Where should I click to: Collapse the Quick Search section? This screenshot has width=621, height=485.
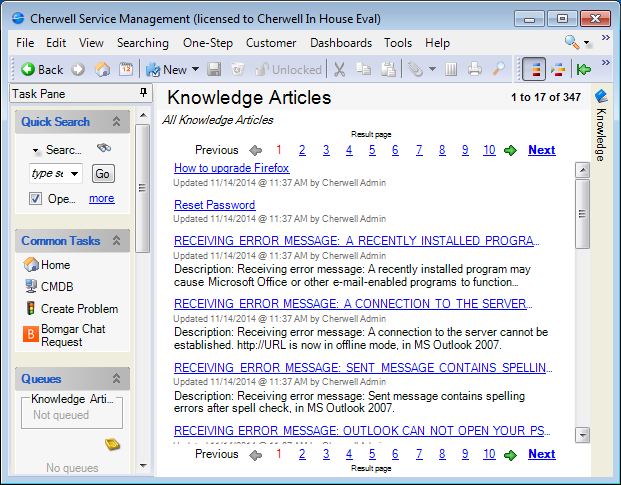click(x=117, y=122)
